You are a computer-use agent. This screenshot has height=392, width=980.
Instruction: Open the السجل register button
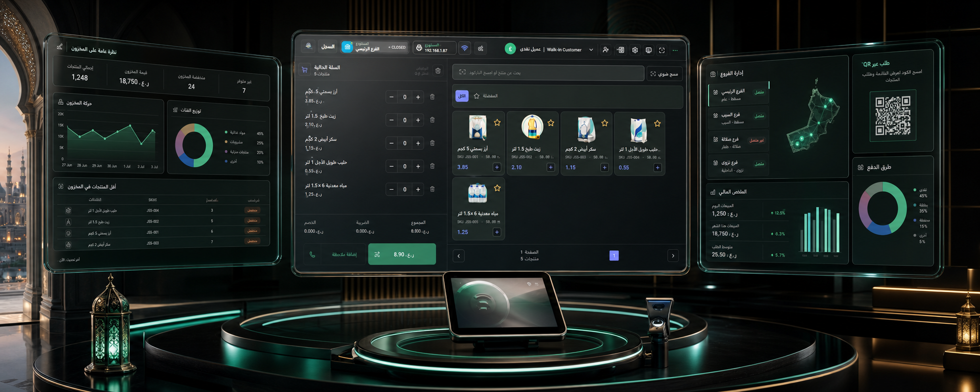click(328, 47)
